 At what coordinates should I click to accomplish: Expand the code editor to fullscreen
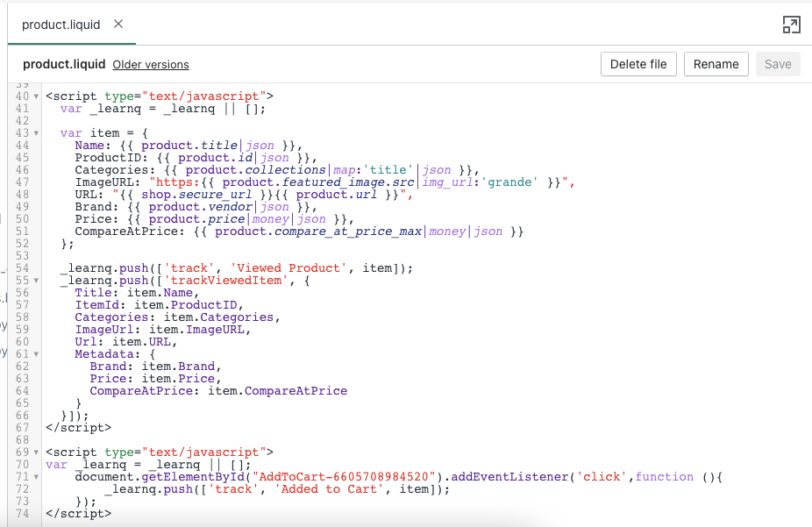point(791,25)
